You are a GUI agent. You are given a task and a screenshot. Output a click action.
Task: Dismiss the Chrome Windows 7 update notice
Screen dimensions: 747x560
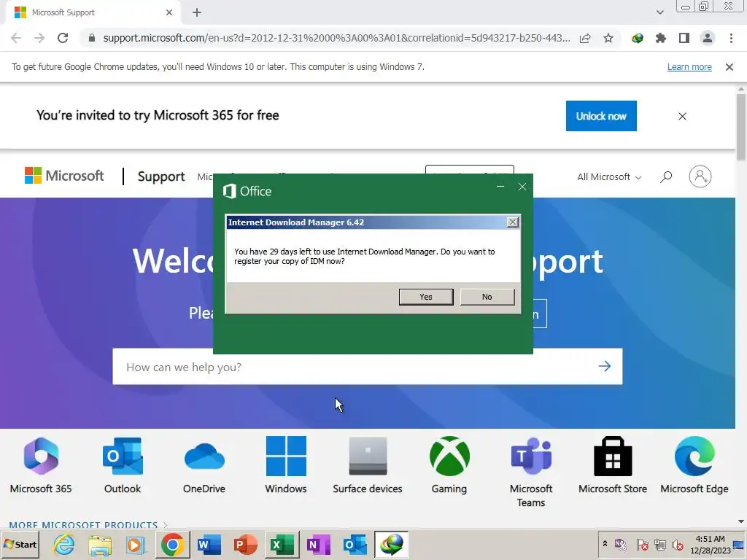[729, 67]
